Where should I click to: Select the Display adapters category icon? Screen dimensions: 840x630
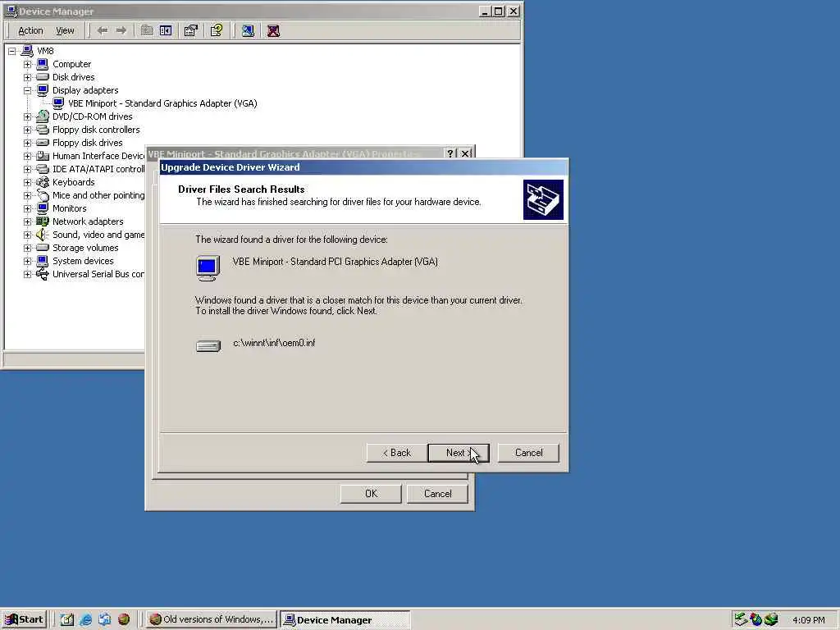43,90
